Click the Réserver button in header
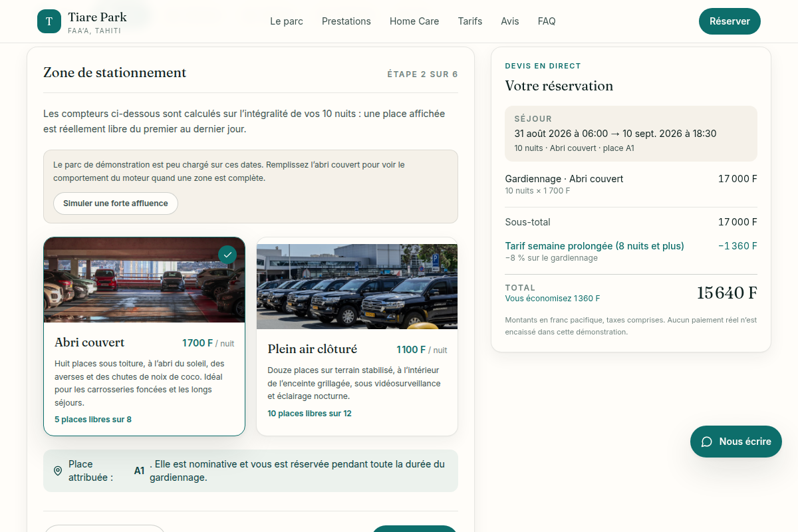The width and height of the screenshot is (798, 532). [730, 21]
